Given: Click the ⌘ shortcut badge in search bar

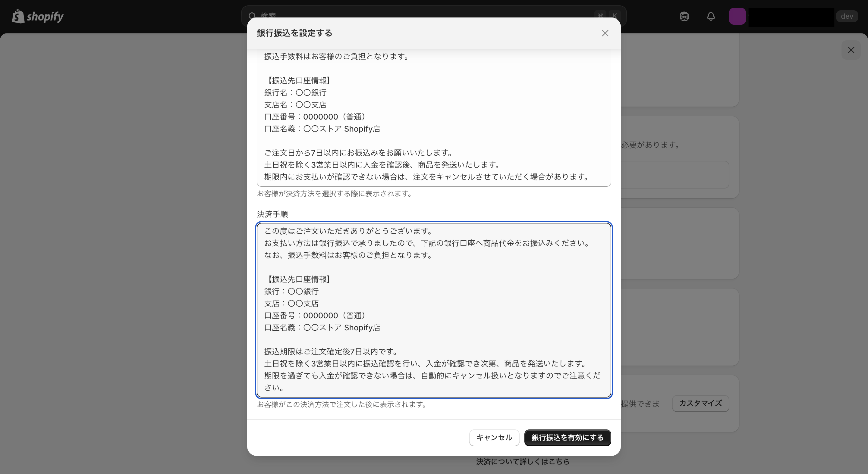Looking at the screenshot, I should [x=600, y=15].
